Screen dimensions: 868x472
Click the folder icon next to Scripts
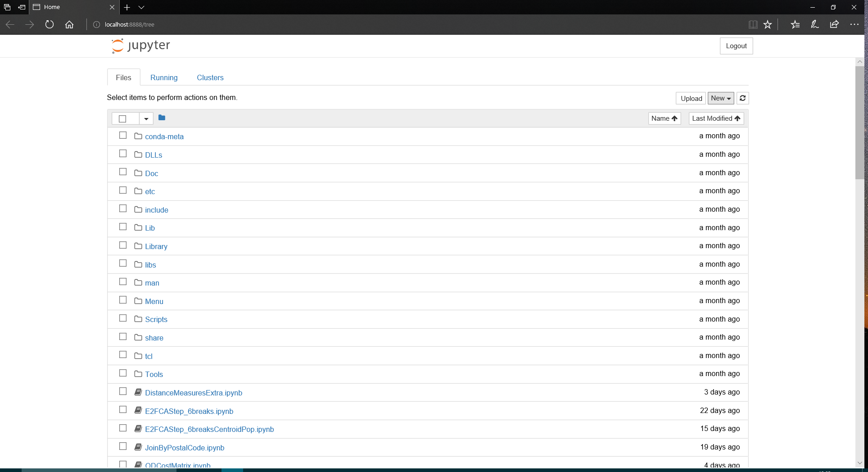[138, 318]
